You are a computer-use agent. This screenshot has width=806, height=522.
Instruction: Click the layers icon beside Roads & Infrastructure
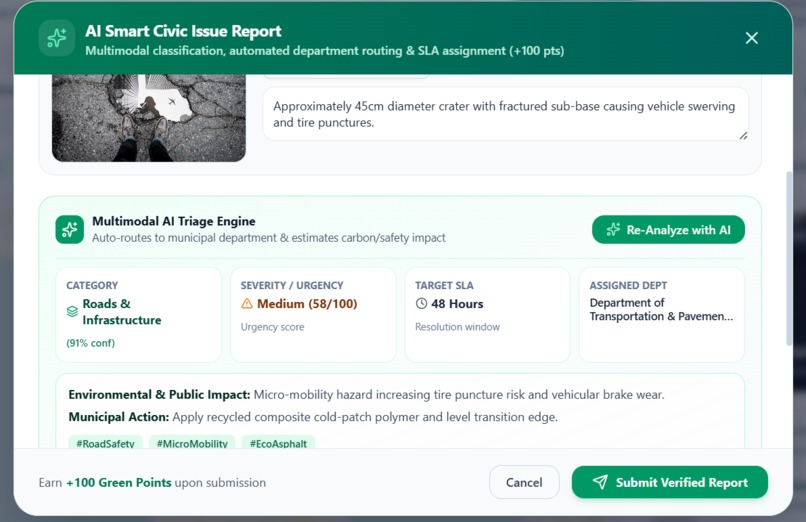72,311
